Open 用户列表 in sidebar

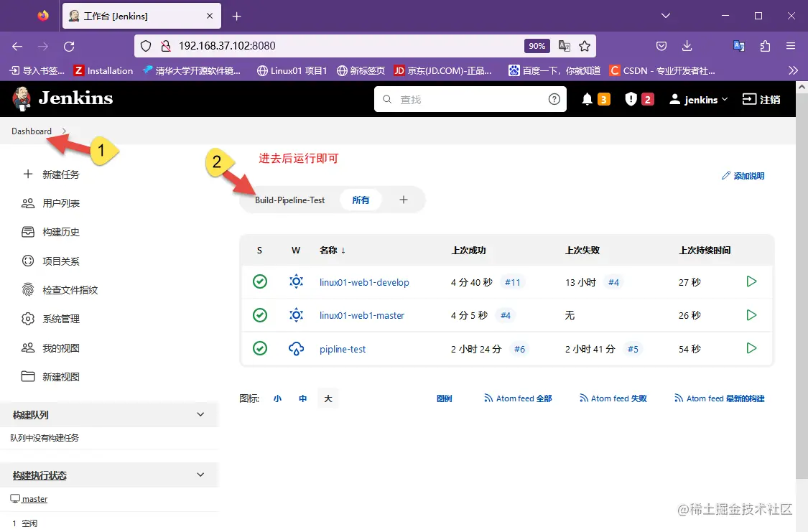[51, 203]
